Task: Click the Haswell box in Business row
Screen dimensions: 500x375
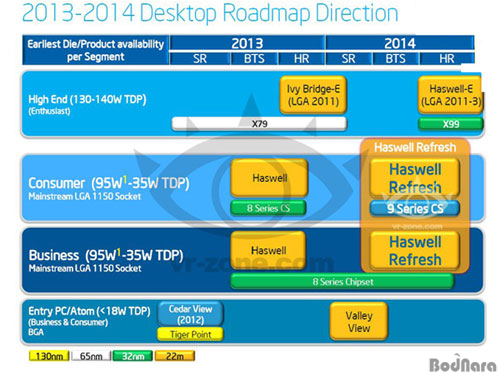Action: [x=268, y=250]
